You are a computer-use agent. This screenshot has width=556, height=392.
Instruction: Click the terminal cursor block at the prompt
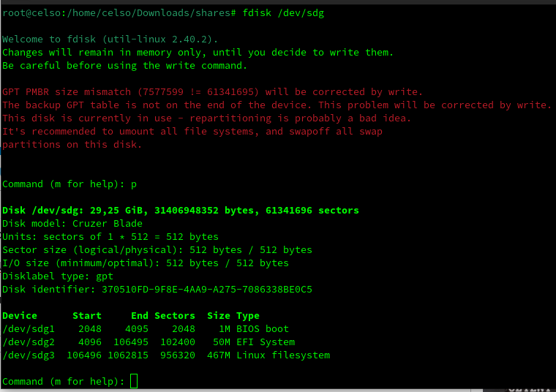134,381
